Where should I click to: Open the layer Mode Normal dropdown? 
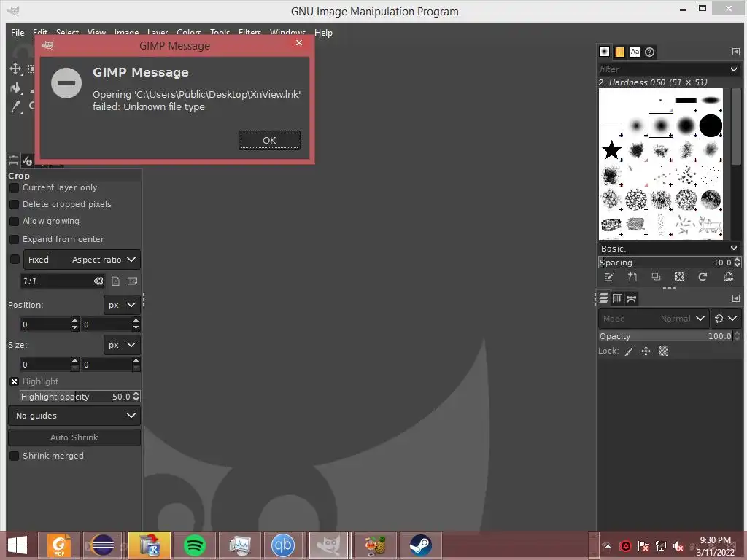(x=653, y=319)
